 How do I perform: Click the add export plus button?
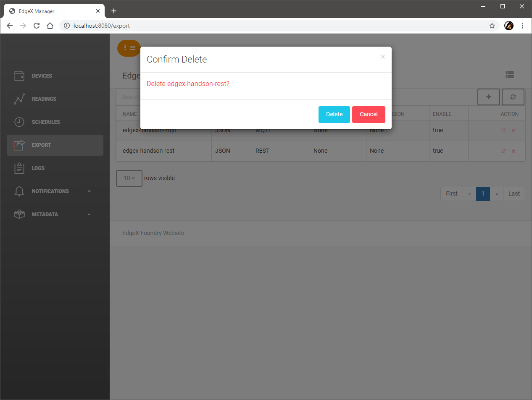pyautogui.click(x=488, y=97)
